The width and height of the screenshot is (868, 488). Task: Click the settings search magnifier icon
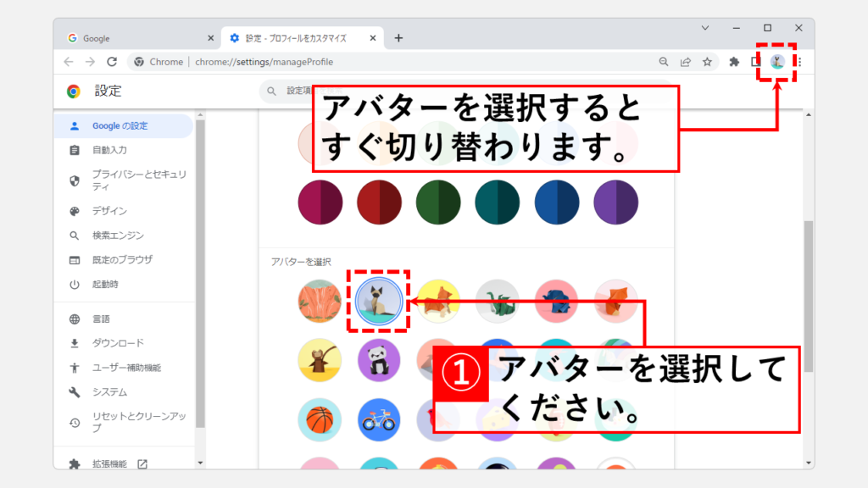tap(271, 91)
